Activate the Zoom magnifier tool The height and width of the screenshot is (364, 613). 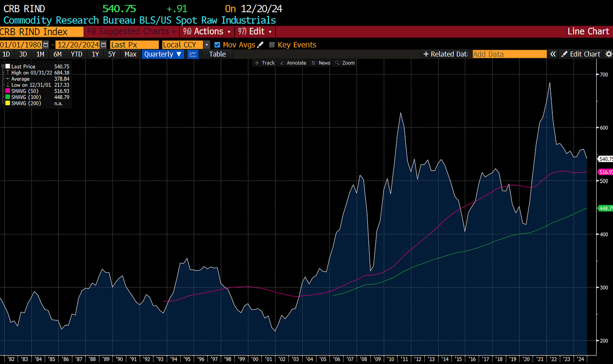coord(345,63)
